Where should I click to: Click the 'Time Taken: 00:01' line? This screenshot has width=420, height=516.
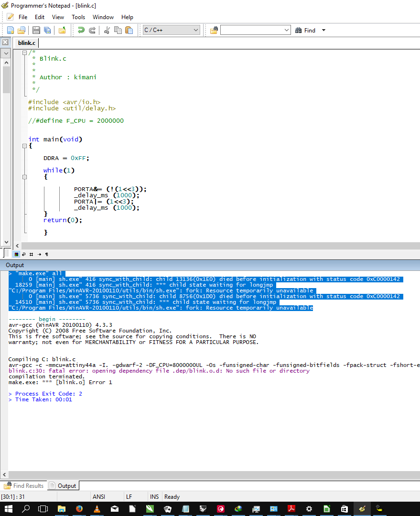pyautogui.click(x=40, y=399)
